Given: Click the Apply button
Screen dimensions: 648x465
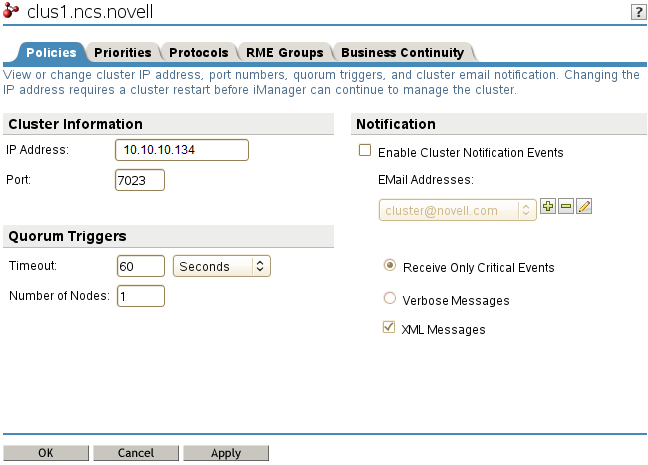Looking at the screenshot, I should 226,453.
